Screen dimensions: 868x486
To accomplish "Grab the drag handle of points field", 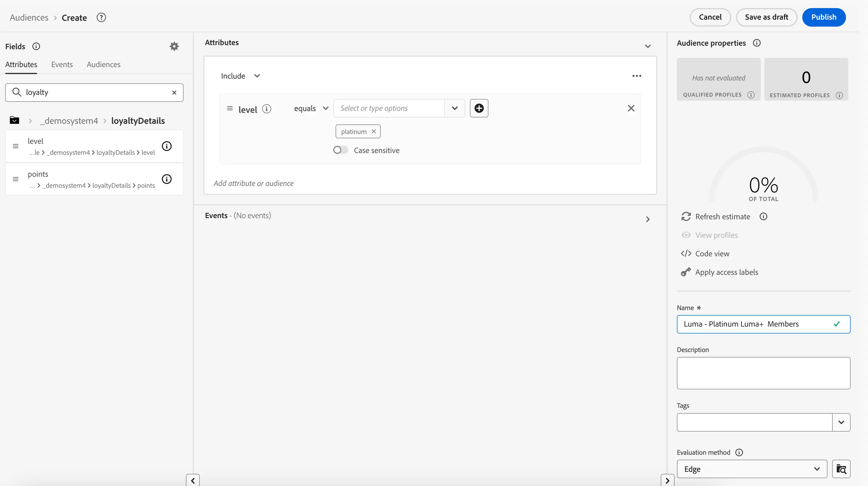I will [16, 179].
